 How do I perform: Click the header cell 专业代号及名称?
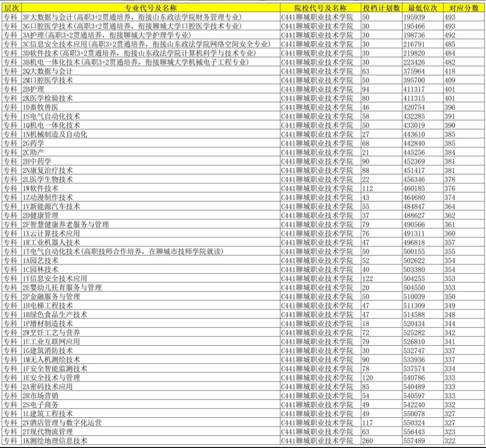(x=151, y=8)
